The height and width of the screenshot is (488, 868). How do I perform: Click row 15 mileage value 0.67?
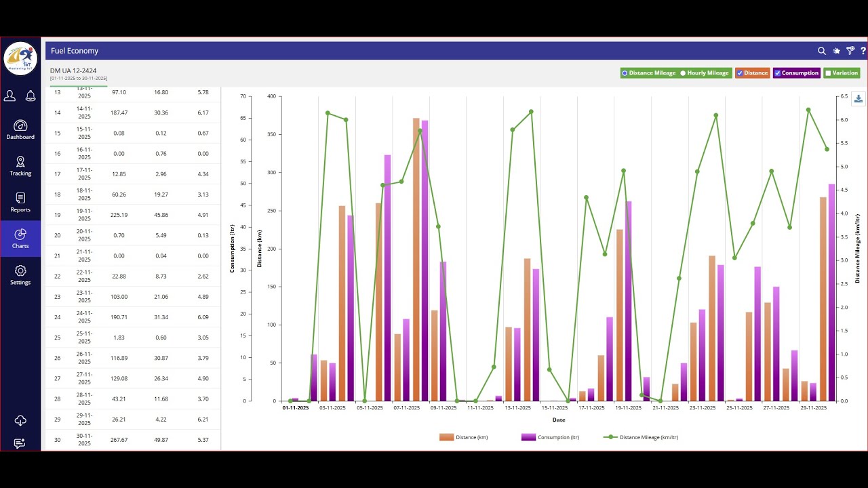pos(203,133)
